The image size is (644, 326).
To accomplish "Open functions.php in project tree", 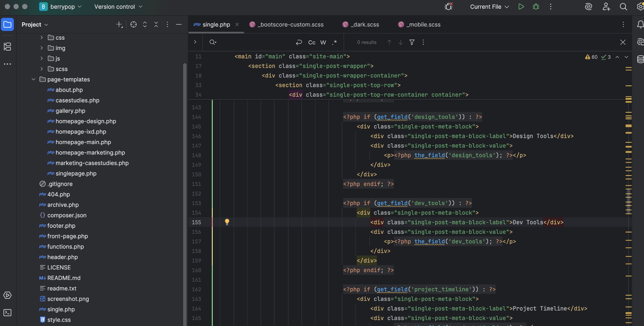I will point(65,247).
